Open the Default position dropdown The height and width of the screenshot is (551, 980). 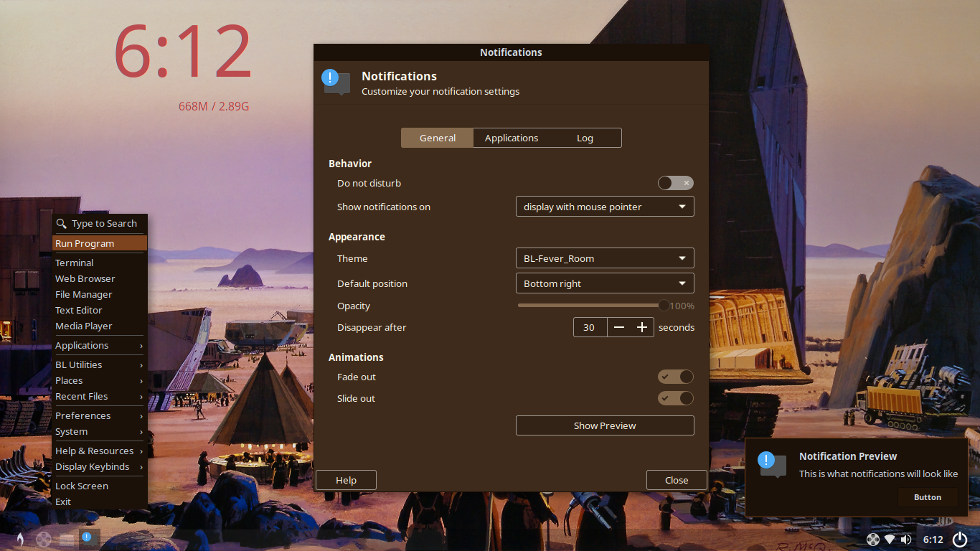605,283
